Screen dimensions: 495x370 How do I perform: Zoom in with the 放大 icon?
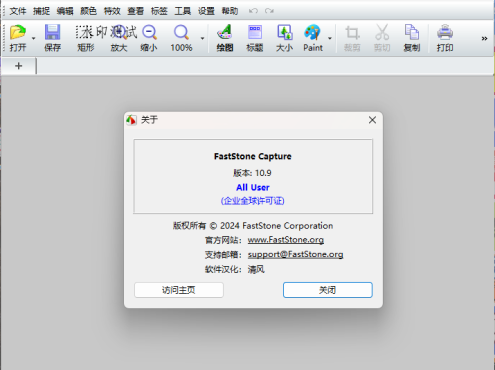pyautogui.click(x=119, y=38)
